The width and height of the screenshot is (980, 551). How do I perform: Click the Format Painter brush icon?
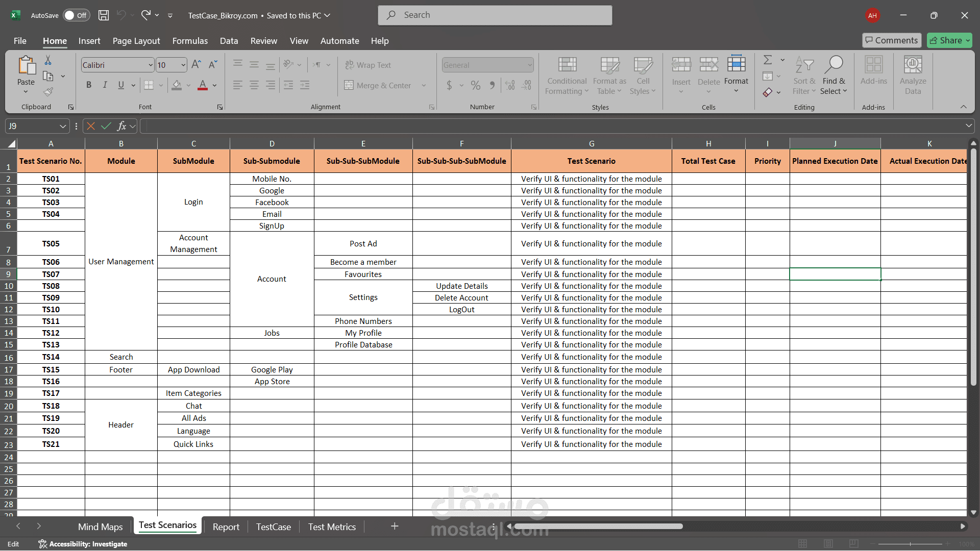tap(48, 92)
